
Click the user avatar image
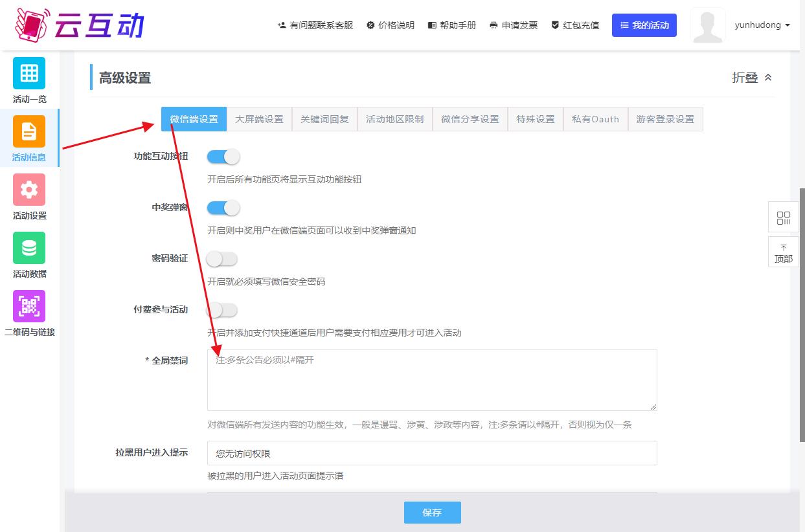point(707,26)
